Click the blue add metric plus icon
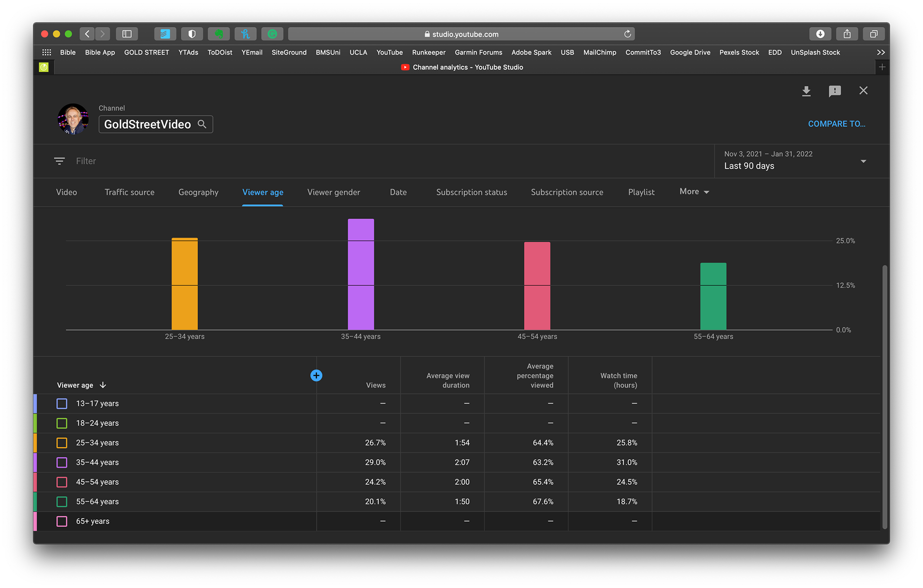The height and width of the screenshot is (588, 923). pos(316,376)
